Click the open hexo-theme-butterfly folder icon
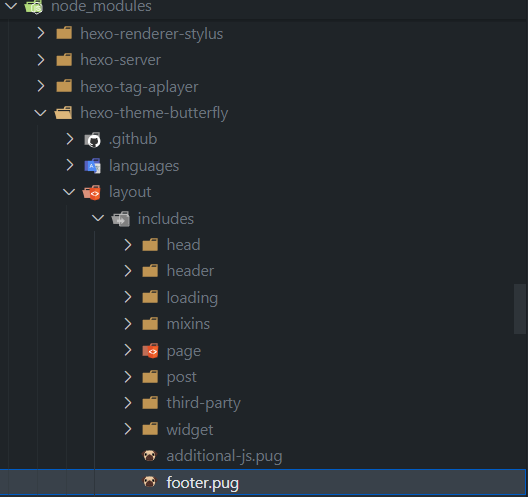 63,113
